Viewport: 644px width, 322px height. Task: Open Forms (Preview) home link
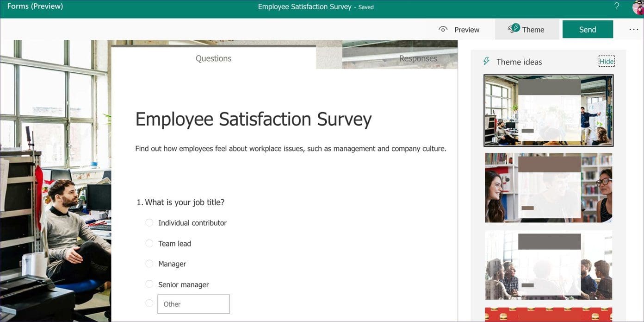click(x=35, y=6)
